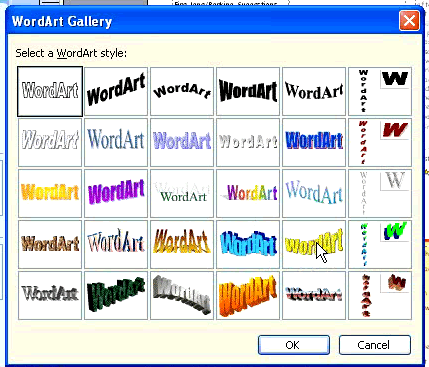Select the gold italic perspective WordArt style
Image resolution: width=429 pixels, height=367 pixels.
[x=182, y=244]
